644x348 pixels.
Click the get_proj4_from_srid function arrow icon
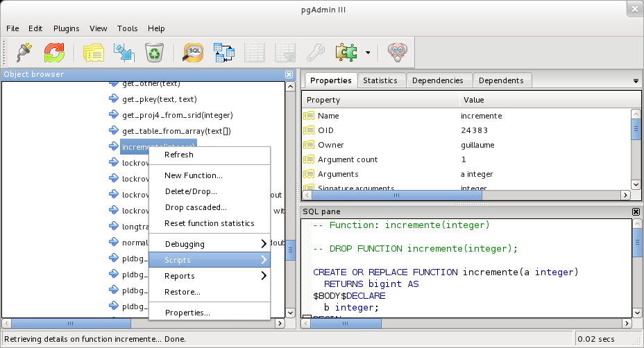[x=114, y=114]
